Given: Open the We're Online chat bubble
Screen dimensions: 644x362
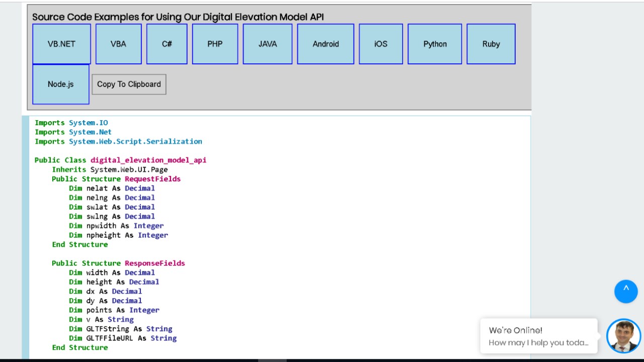Looking at the screenshot, I should (x=539, y=336).
